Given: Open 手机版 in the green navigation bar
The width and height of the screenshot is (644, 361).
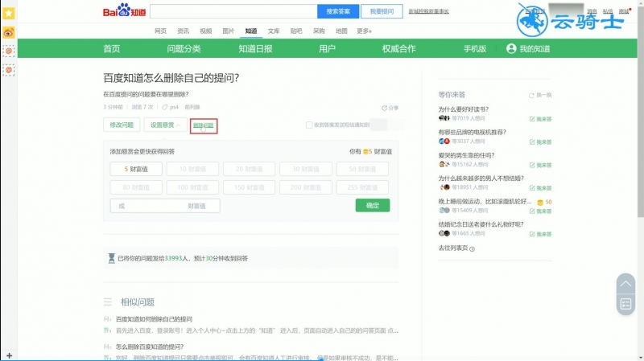Looking at the screenshot, I should pyautogui.click(x=475, y=48).
